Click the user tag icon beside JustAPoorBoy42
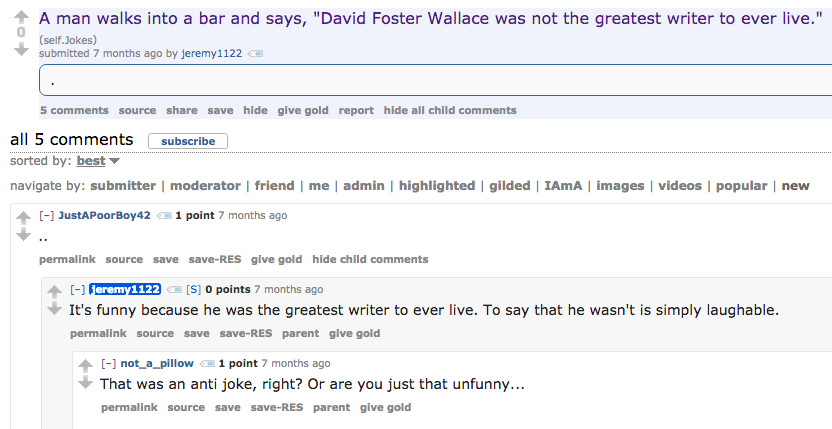The image size is (832, 429). point(164,215)
